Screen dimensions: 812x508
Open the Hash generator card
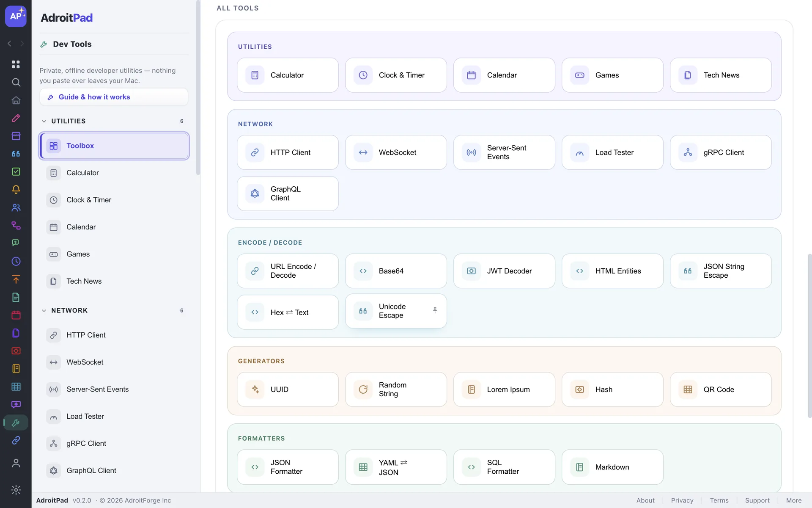tap(612, 389)
